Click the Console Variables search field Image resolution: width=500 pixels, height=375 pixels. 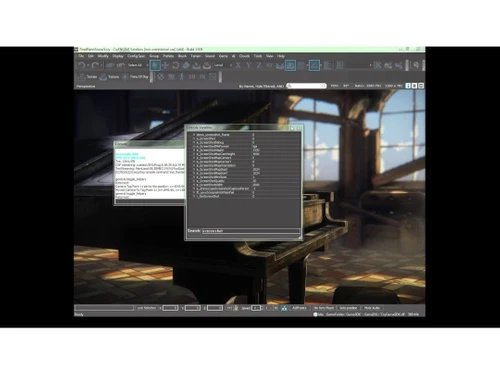pyautogui.click(x=251, y=231)
